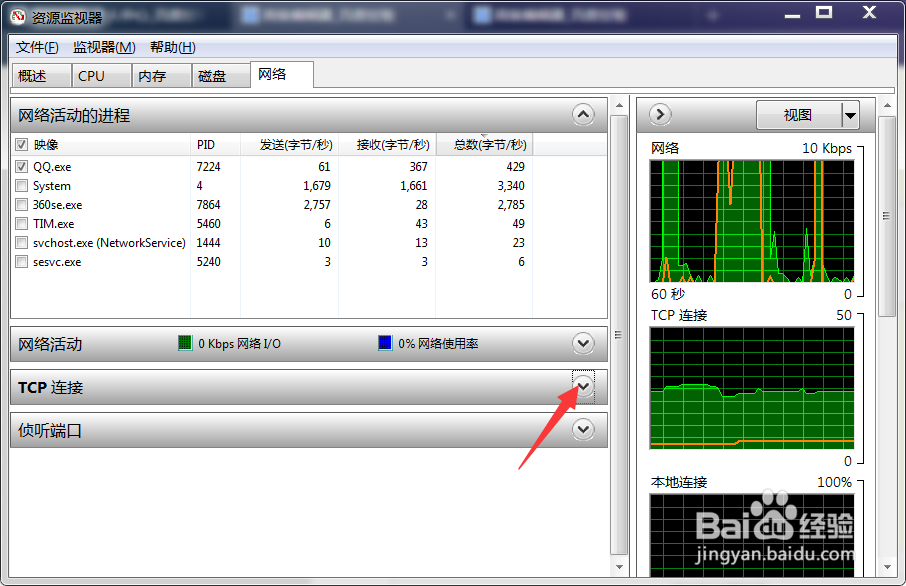Collapse the 网络活动的进程 section

point(583,114)
